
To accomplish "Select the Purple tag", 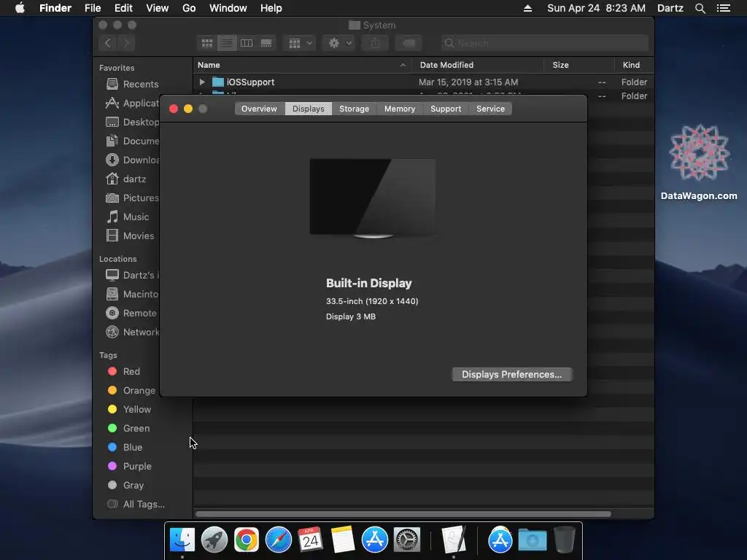I will (x=130, y=467).
